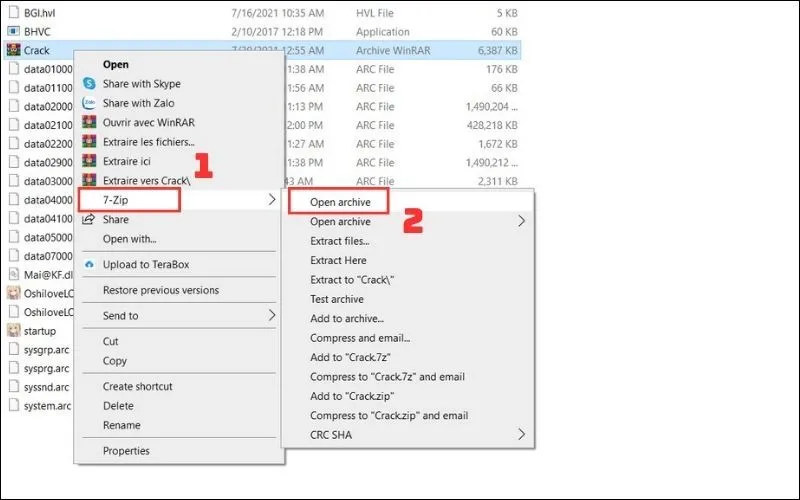This screenshot has width=800, height=500.
Task: Click the BHVC application icon
Action: [14, 31]
